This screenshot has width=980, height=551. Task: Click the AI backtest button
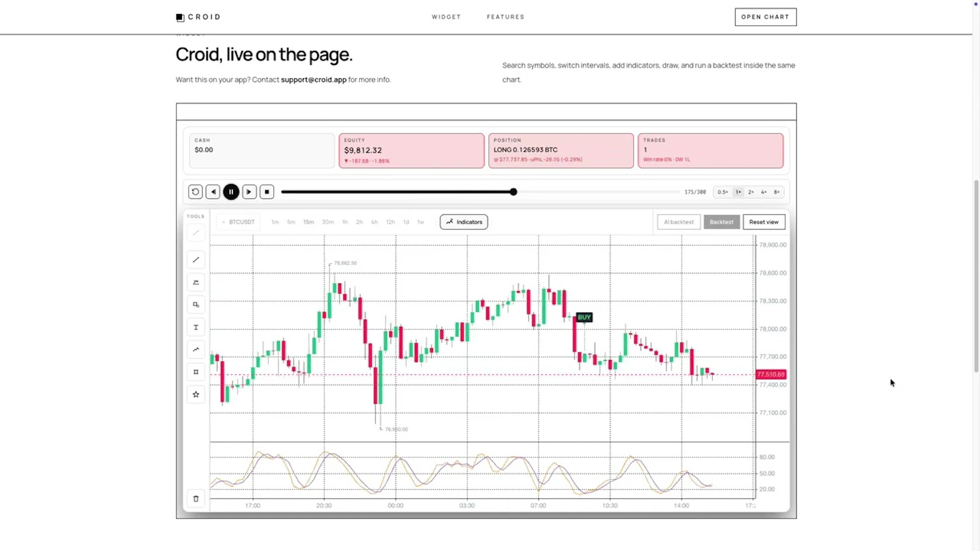679,222
